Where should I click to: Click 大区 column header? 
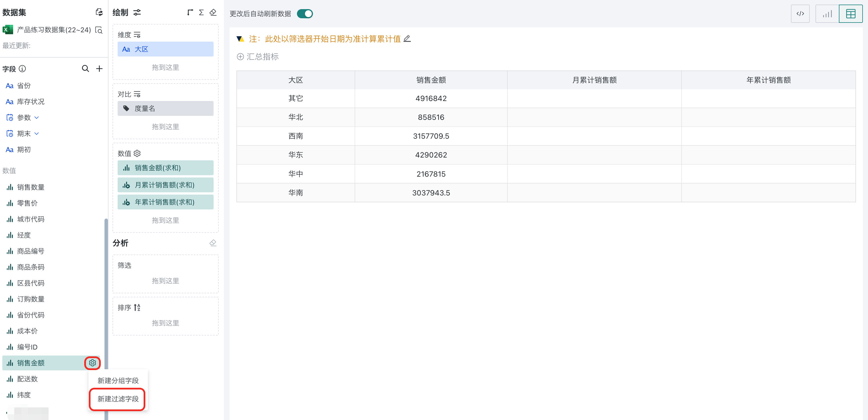click(x=296, y=80)
